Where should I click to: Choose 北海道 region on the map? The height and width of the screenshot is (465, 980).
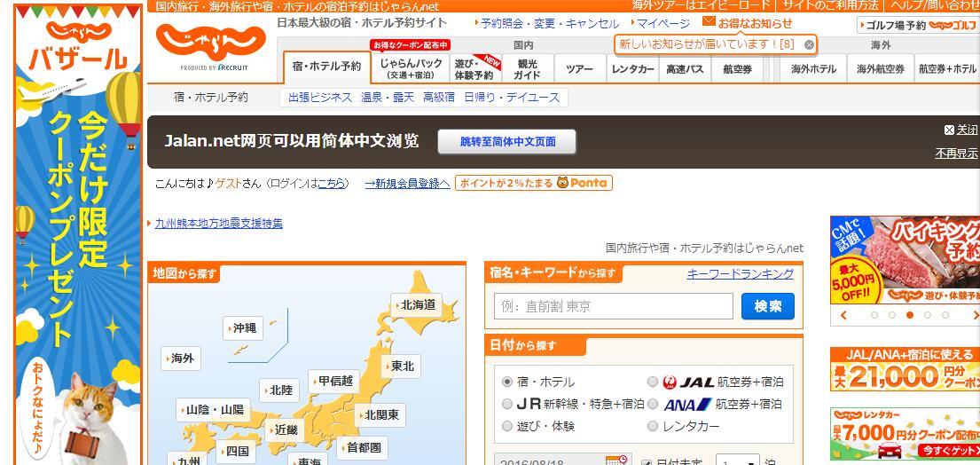point(416,305)
